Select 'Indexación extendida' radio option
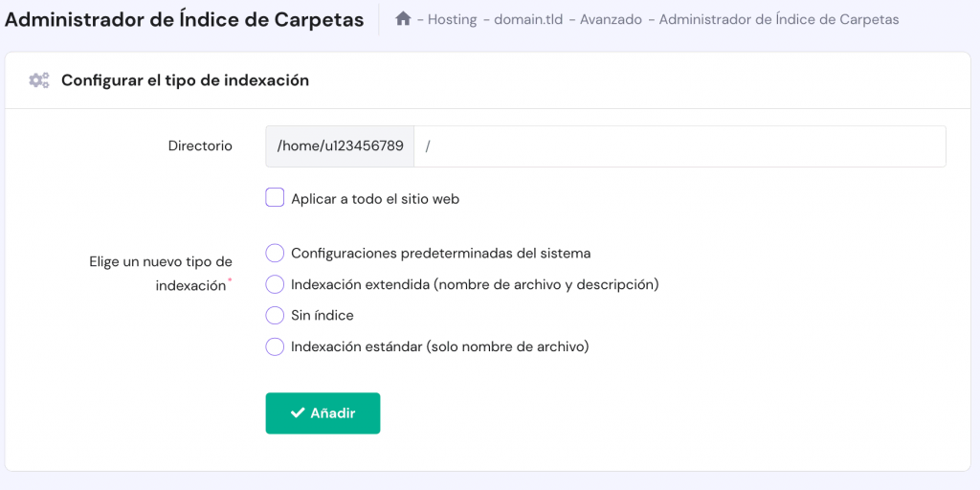 click(275, 284)
